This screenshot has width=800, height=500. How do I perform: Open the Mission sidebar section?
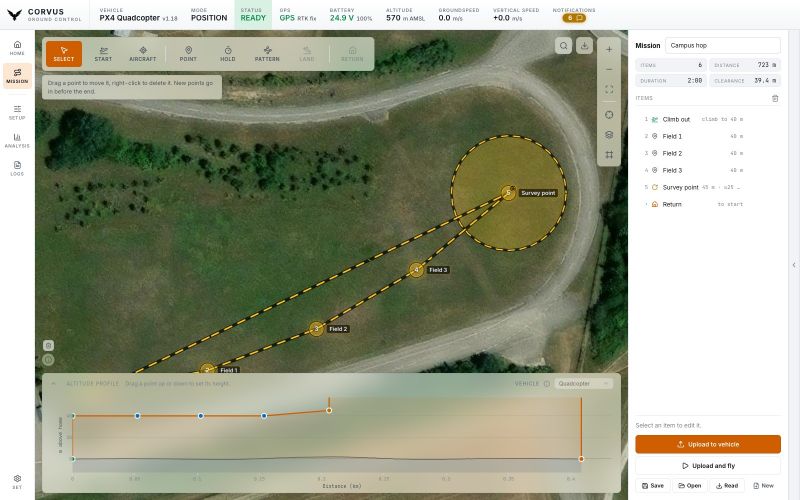(x=17, y=76)
